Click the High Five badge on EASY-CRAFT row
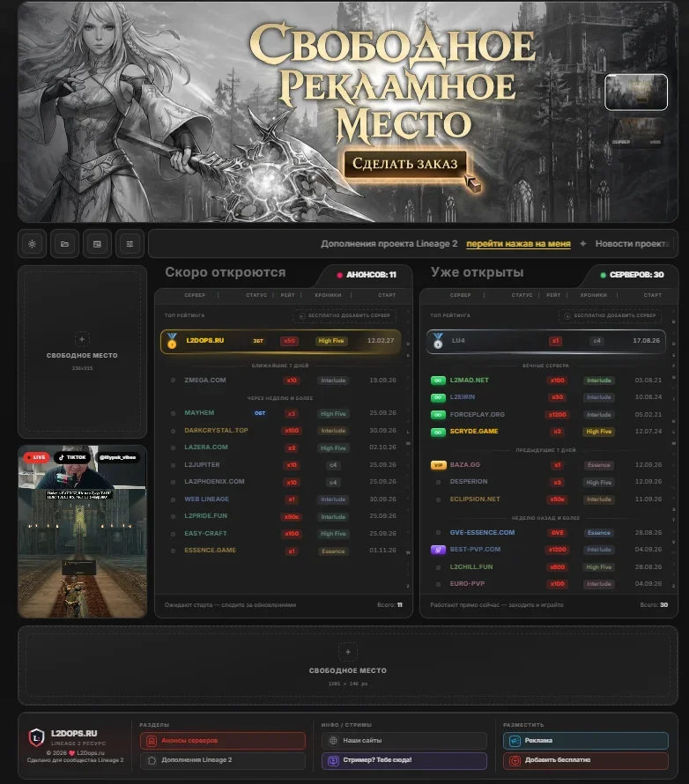This screenshot has height=784, width=689. click(x=334, y=534)
